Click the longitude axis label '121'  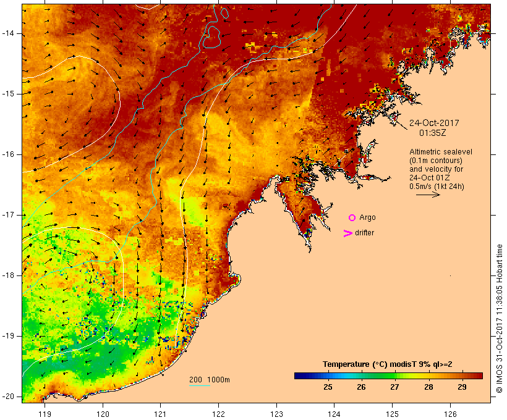coord(160,414)
